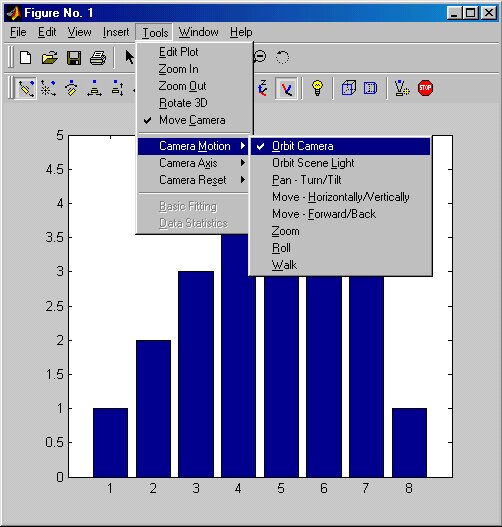Toggle scene light with the light bulb icon

(x=317, y=88)
